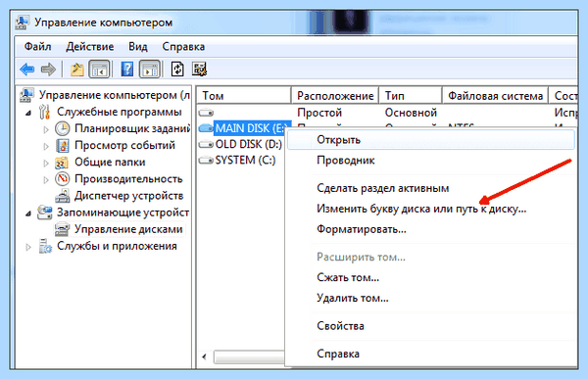This screenshot has height=379, width=588.
Task: Toggle the Show/Hide Action Pane icon
Action: (x=150, y=70)
